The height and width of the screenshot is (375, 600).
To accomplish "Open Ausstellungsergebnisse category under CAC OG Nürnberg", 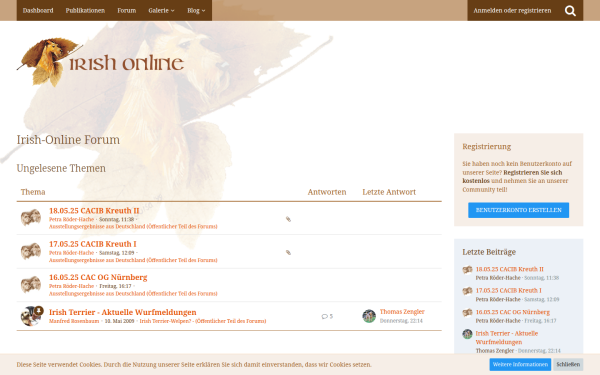I will pyautogui.click(x=133, y=293).
